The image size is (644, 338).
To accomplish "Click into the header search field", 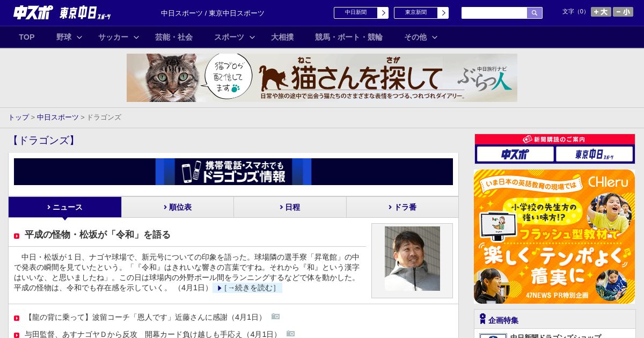I will point(494,13).
